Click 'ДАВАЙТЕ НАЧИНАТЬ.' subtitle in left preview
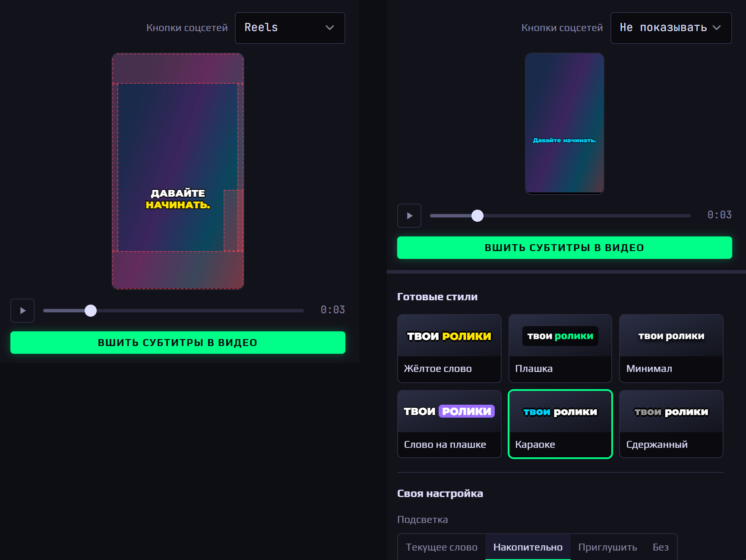 coord(178,199)
